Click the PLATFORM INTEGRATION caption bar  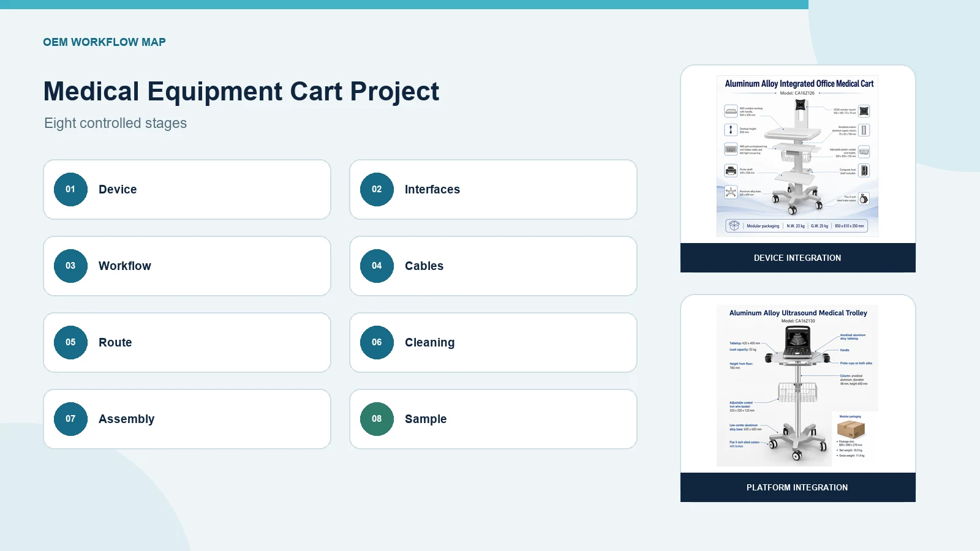(x=797, y=487)
